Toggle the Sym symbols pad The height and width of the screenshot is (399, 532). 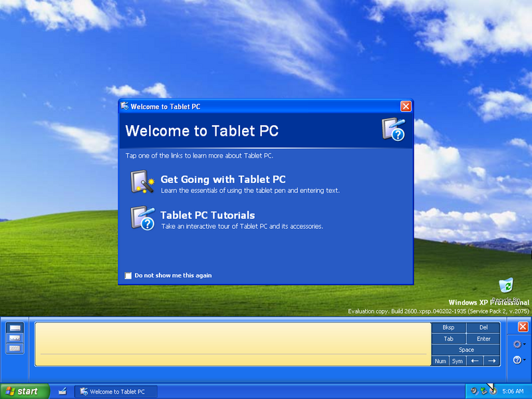458,361
